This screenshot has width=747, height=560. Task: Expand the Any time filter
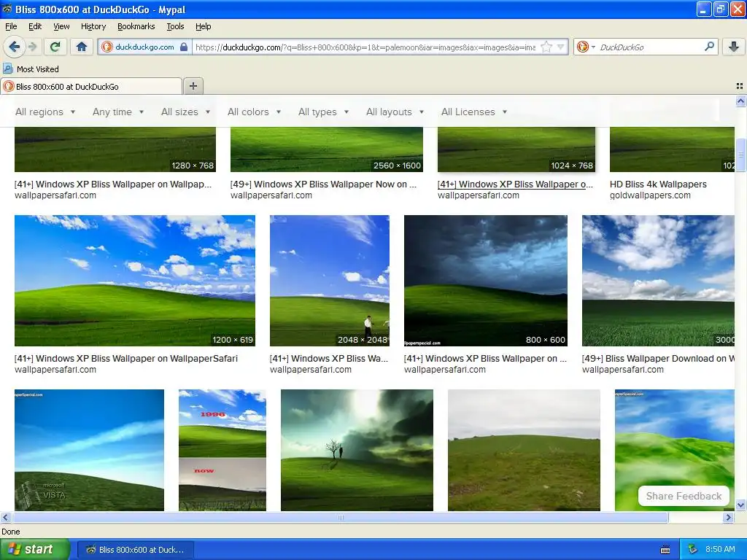118,112
